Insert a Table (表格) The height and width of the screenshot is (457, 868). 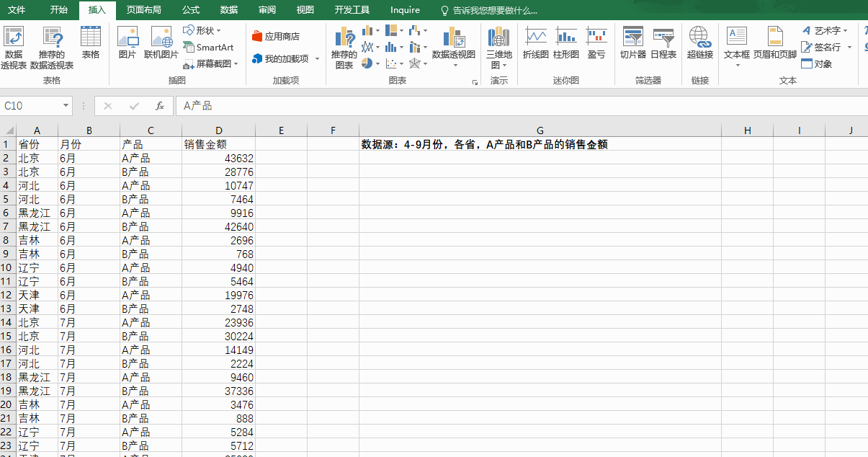91,43
